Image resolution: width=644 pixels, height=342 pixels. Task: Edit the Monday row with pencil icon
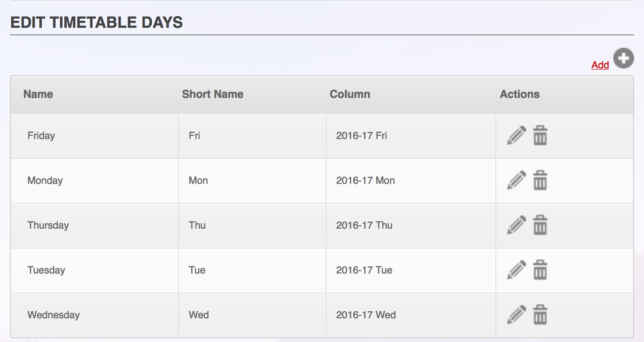517,180
